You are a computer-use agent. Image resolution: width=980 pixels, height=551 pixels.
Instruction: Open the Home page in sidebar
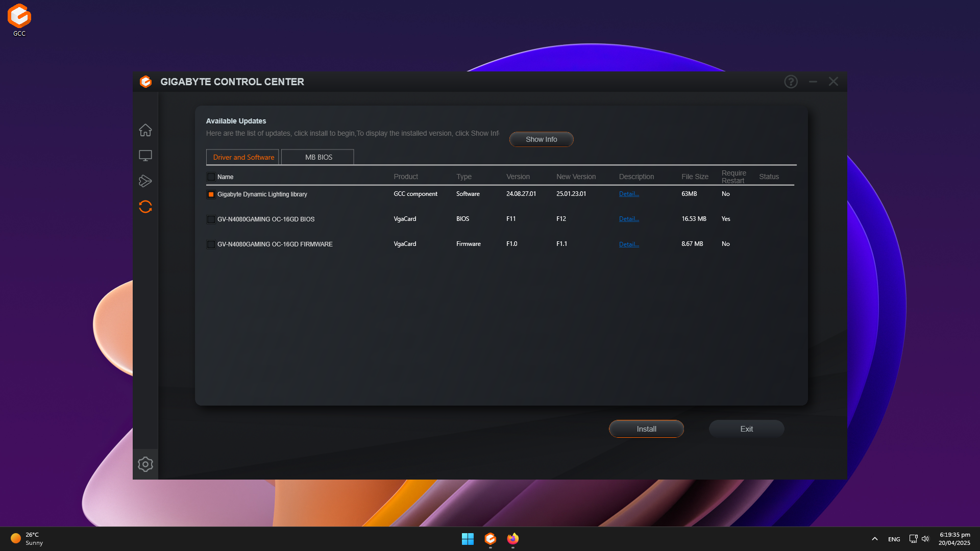pos(145,130)
